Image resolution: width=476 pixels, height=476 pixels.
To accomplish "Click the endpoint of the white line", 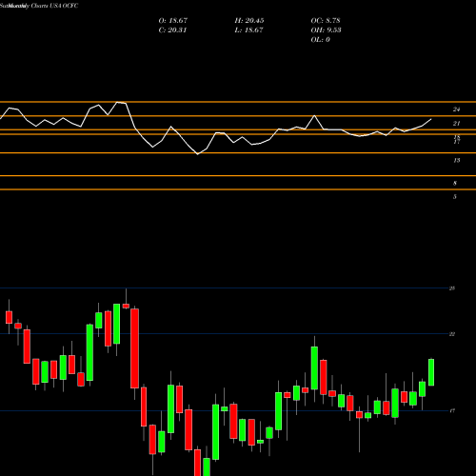I will pyautogui.click(x=431, y=119).
